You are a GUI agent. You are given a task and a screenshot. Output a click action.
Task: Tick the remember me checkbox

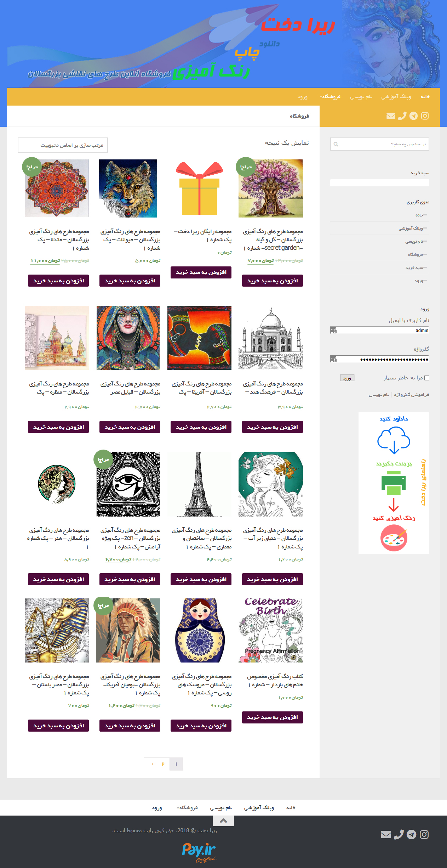(427, 378)
